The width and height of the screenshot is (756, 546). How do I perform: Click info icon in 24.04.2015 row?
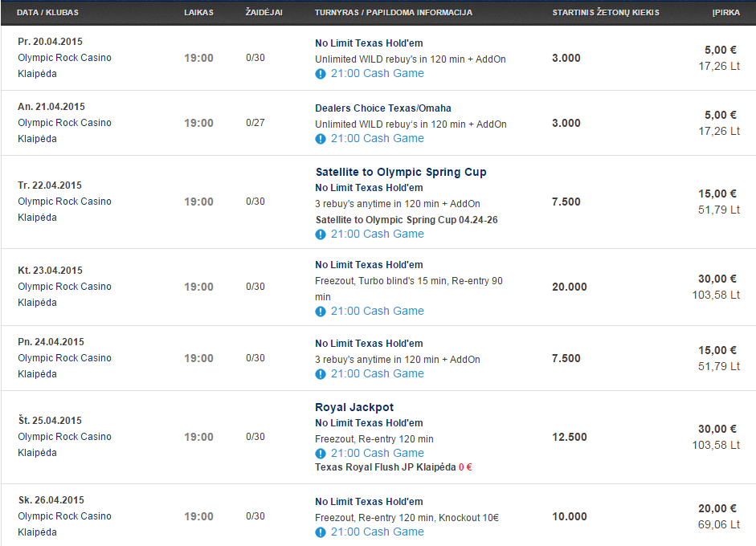point(320,374)
